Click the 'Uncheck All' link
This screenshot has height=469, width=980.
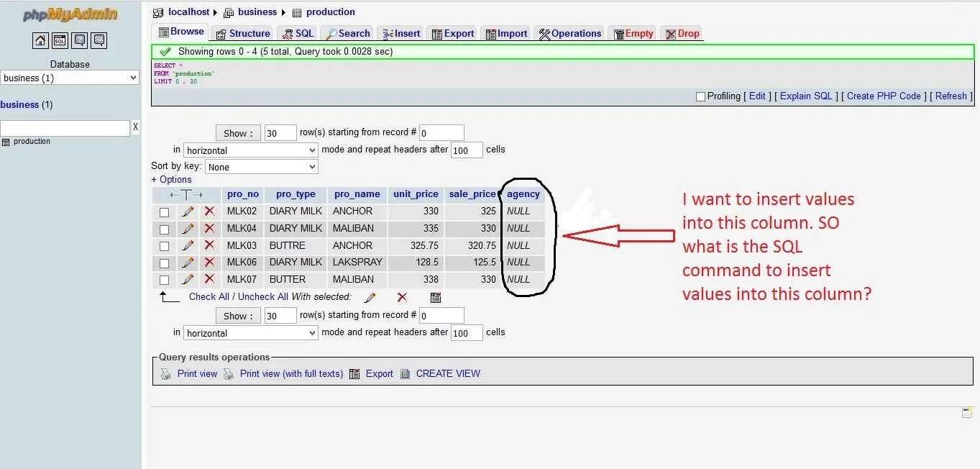pyautogui.click(x=263, y=297)
